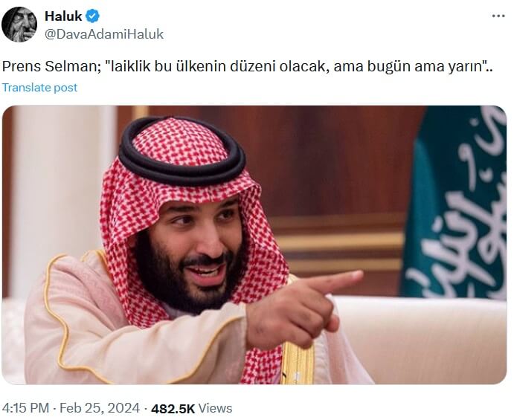Select the words "Prens Selman" in tweet
Image resolution: width=514 pixels, height=420 pixels.
click(39, 66)
